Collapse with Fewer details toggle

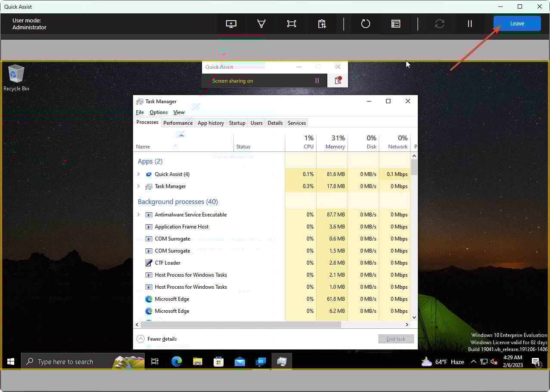pos(157,339)
